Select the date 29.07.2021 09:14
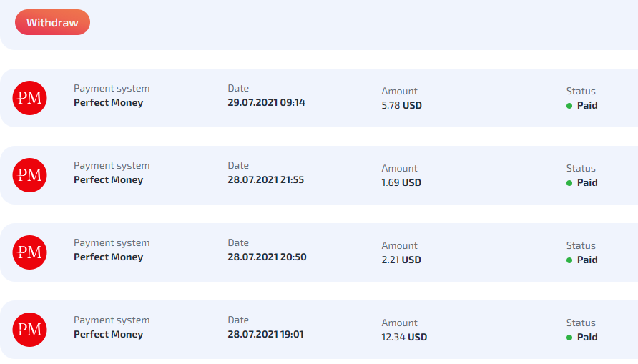The height and width of the screenshot is (364, 638). point(266,102)
